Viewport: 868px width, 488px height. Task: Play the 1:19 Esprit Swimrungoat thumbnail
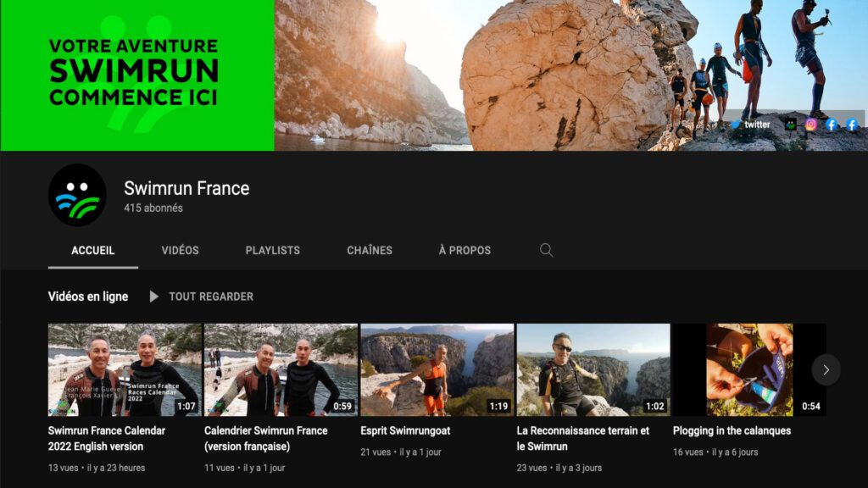click(437, 369)
